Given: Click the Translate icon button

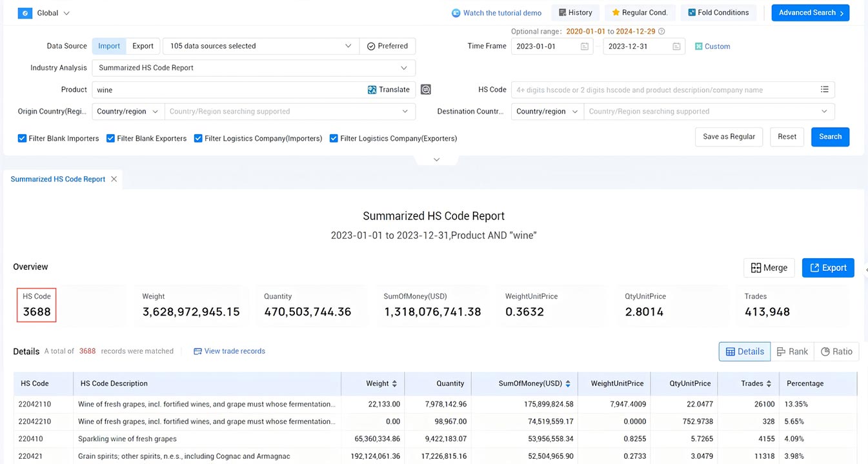Looking at the screenshot, I should [389, 90].
